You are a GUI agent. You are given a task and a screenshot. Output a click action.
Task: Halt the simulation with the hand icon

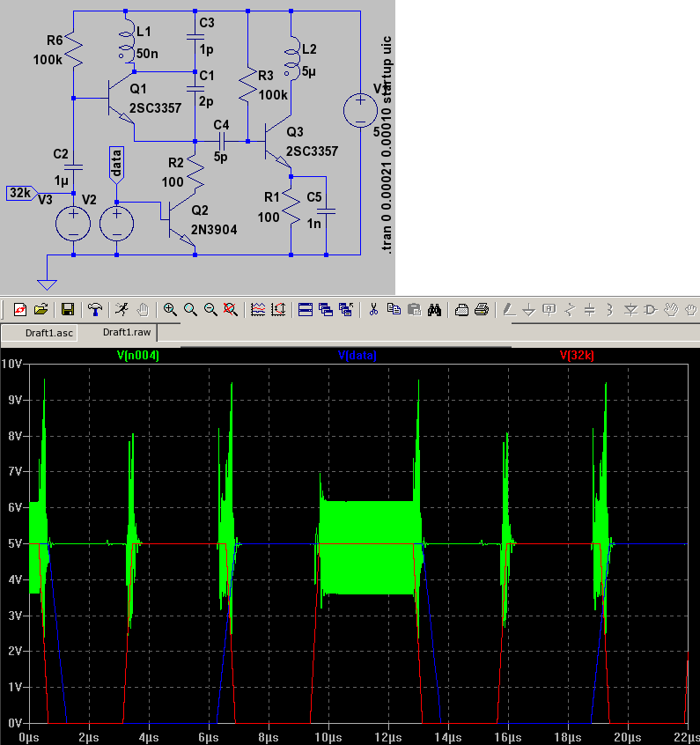tap(142, 310)
